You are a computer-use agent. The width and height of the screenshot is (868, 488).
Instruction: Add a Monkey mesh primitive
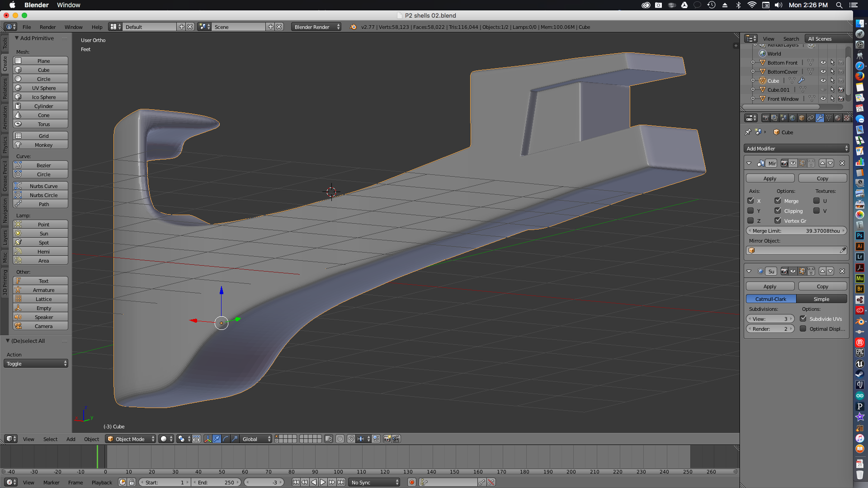(41, 145)
